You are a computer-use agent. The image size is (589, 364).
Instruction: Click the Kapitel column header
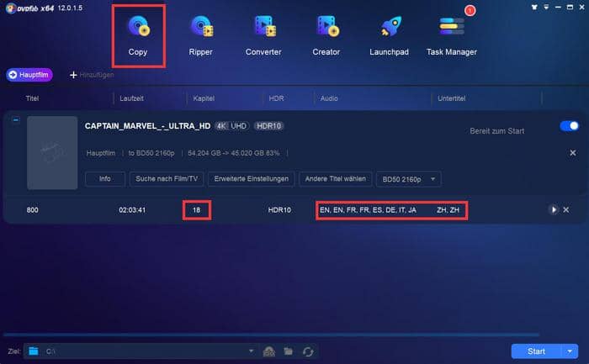tap(204, 98)
